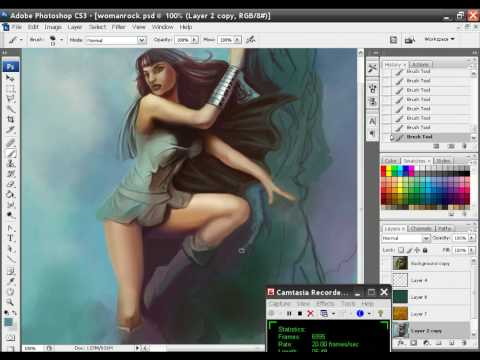This screenshot has height=360, width=480.
Task: Select the Brush tool in the toolbox
Action: click(x=10, y=154)
